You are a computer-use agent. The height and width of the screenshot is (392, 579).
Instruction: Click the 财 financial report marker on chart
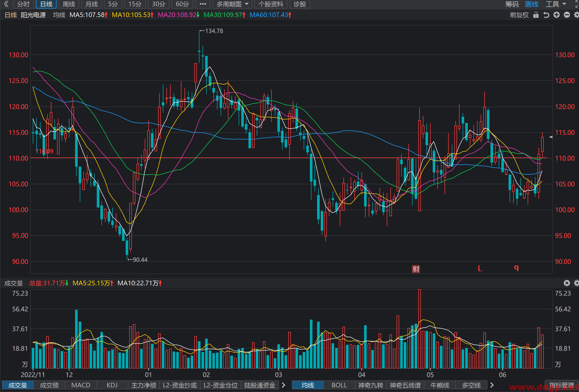(x=416, y=269)
